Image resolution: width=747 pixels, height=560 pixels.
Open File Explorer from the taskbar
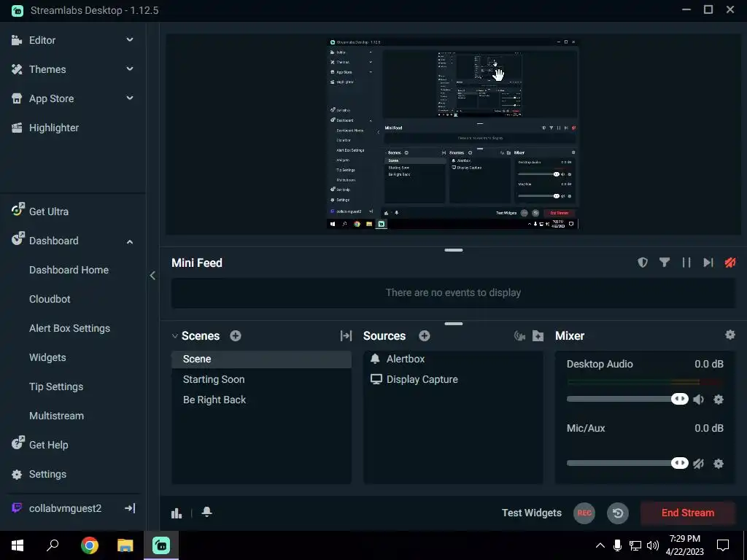coord(125,545)
